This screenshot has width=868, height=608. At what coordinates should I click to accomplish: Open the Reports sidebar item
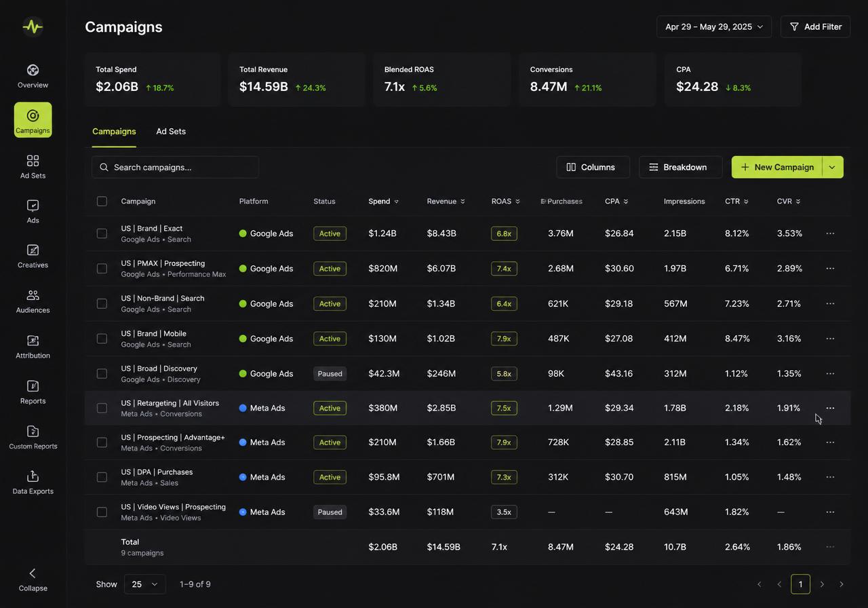(33, 392)
